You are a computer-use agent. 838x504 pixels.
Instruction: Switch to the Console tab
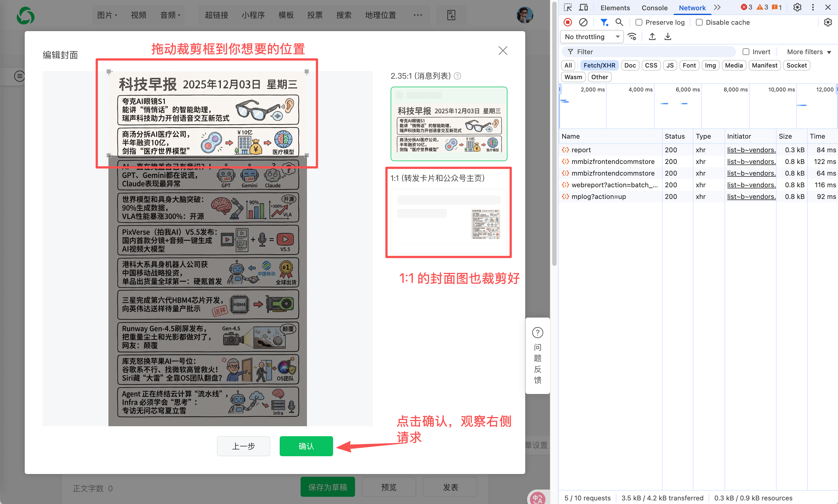pos(654,8)
